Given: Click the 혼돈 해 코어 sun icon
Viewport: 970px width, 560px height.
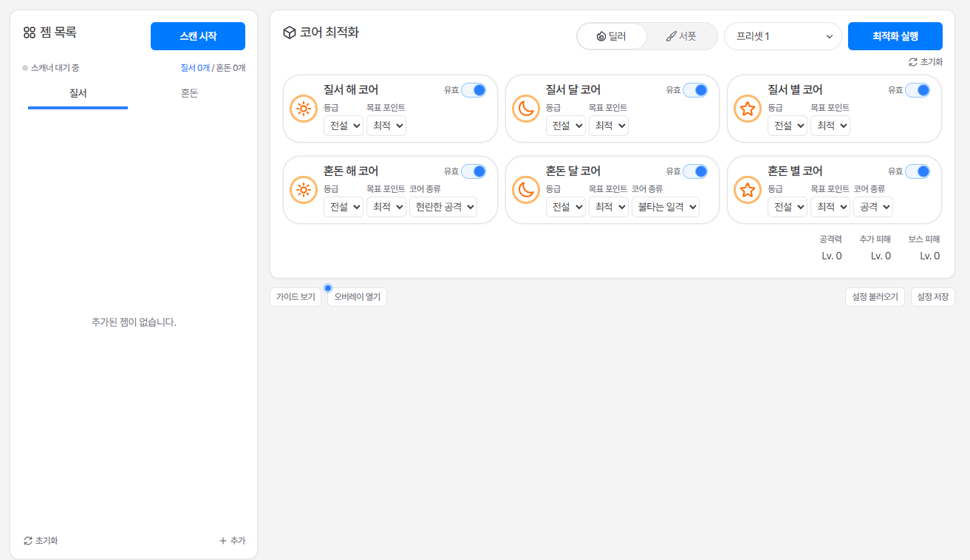Looking at the screenshot, I should tap(303, 190).
